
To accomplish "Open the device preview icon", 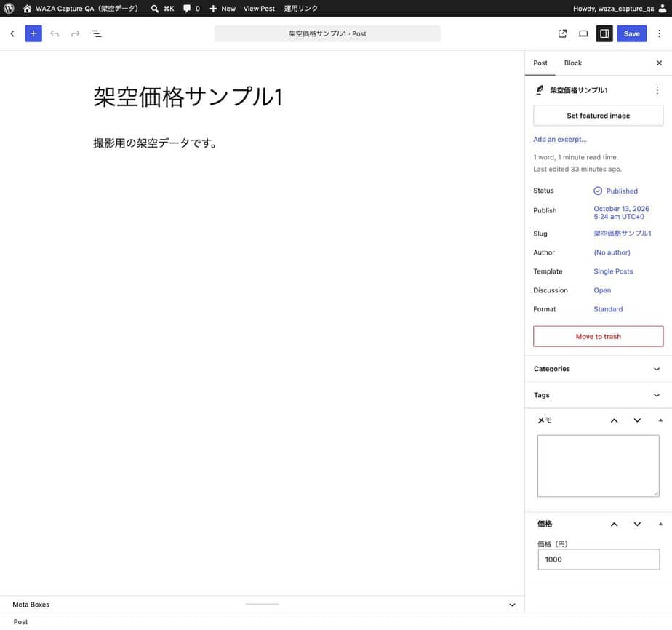I will pyautogui.click(x=583, y=33).
